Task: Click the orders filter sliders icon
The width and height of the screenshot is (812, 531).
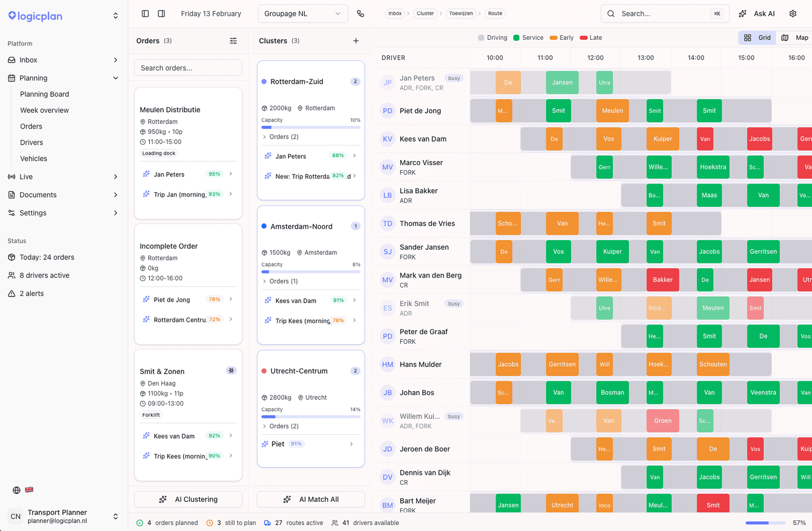Action: [x=233, y=41]
